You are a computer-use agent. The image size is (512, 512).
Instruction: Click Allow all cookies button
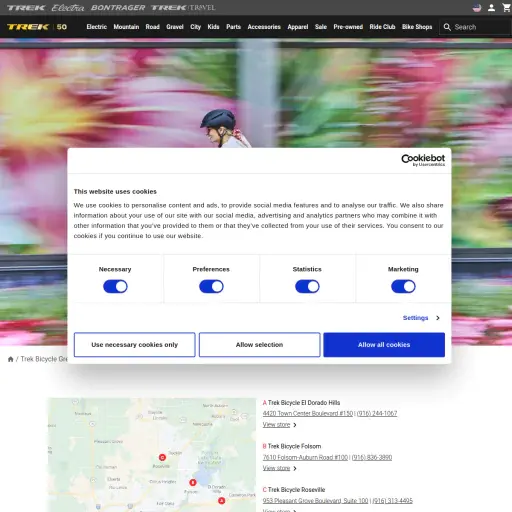coord(384,345)
